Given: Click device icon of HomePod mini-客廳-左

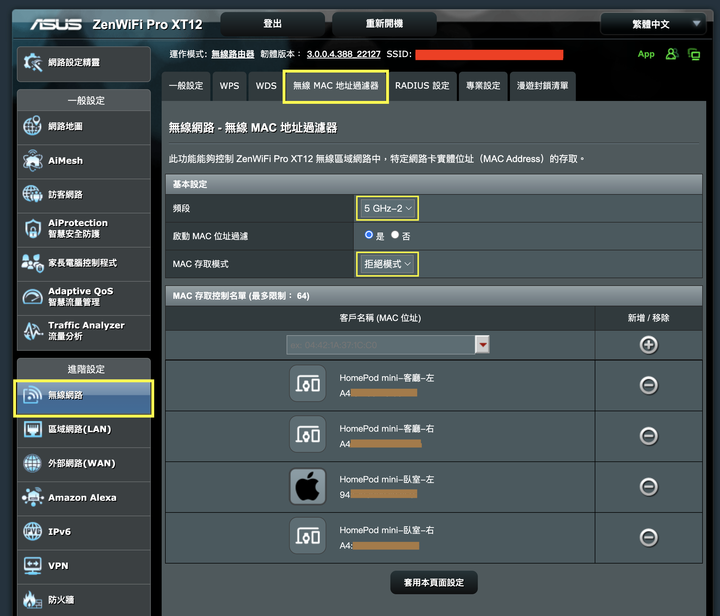Looking at the screenshot, I should click(x=308, y=383).
